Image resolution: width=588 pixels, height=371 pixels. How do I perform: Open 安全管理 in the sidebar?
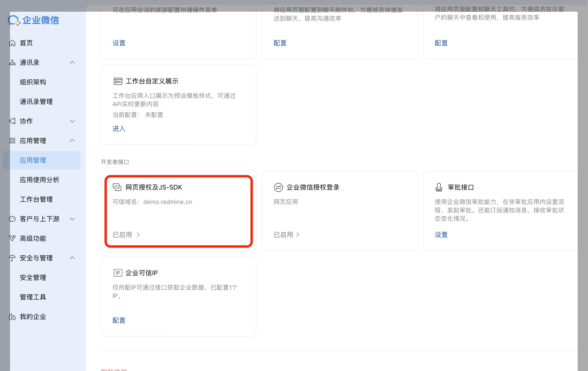(33, 278)
